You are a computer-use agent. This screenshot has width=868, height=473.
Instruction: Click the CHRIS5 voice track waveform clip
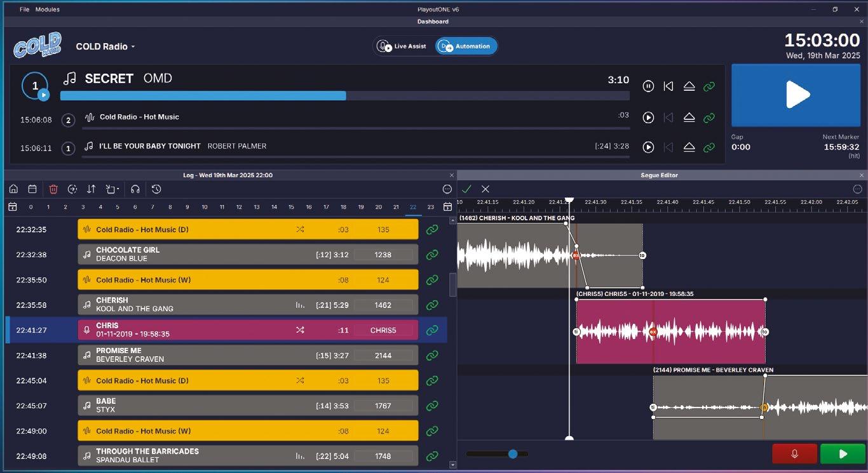point(670,331)
